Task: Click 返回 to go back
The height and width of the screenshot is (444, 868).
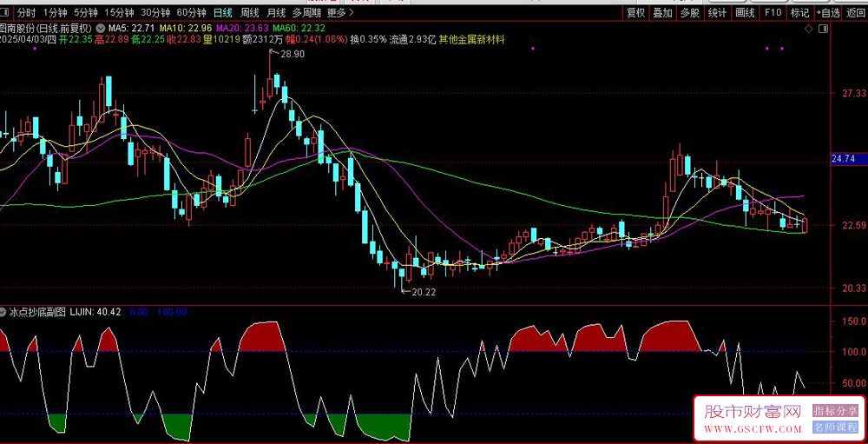Action: click(x=855, y=12)
